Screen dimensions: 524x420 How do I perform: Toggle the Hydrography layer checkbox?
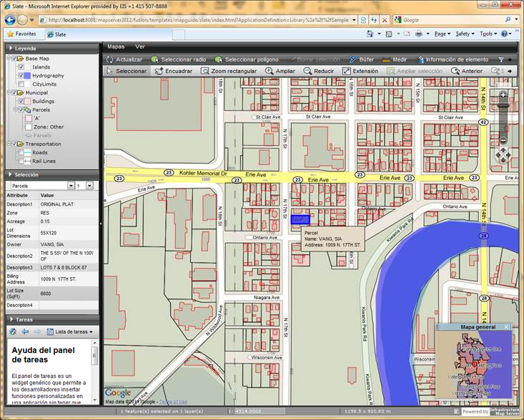click(x=21, y=76)
